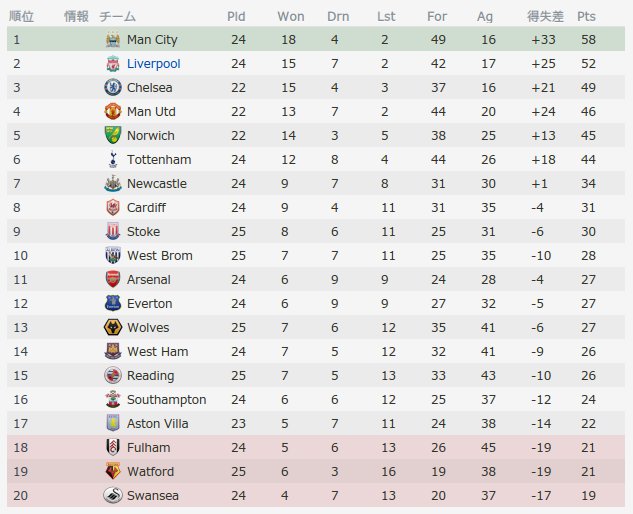633x514 pixels.
Task: Open the Liverpool team link
Action: pos(153,64)
